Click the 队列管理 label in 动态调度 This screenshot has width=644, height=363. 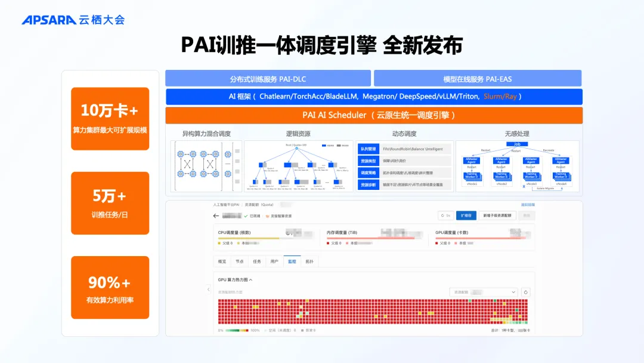click(x=368, y=149)
